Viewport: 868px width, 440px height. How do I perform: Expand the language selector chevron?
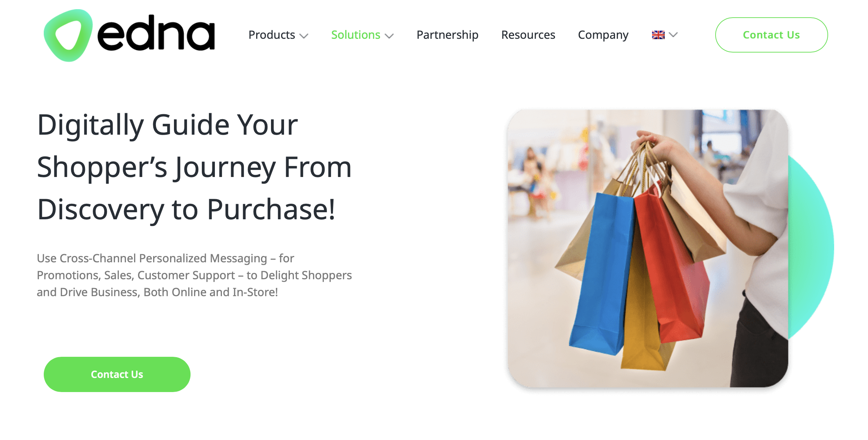673,35
